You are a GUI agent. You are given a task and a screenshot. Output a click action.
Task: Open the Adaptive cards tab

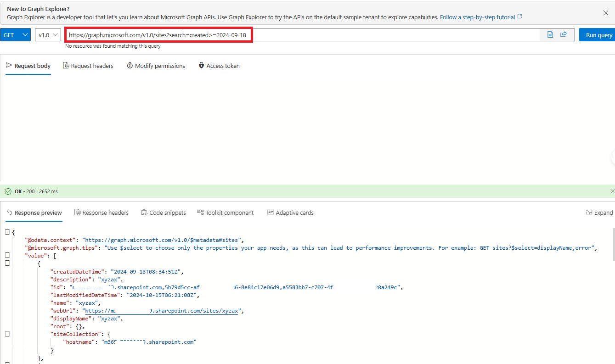(x=290, y=213)
